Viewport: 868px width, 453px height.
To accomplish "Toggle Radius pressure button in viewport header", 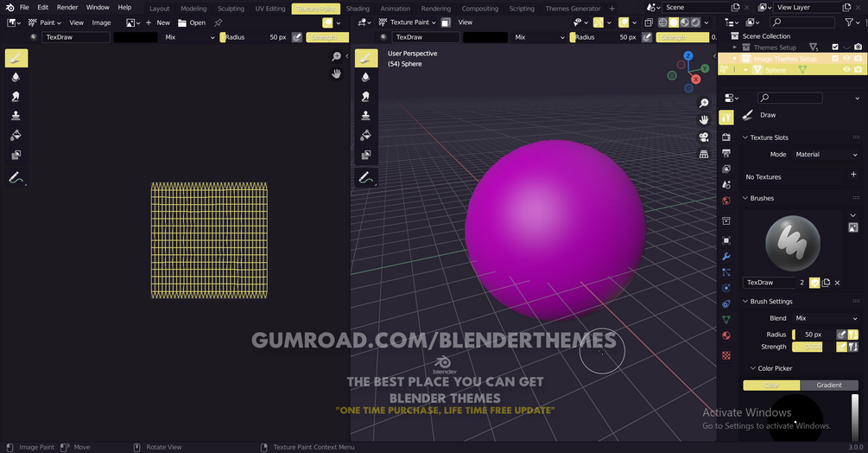I will (647, 37).
